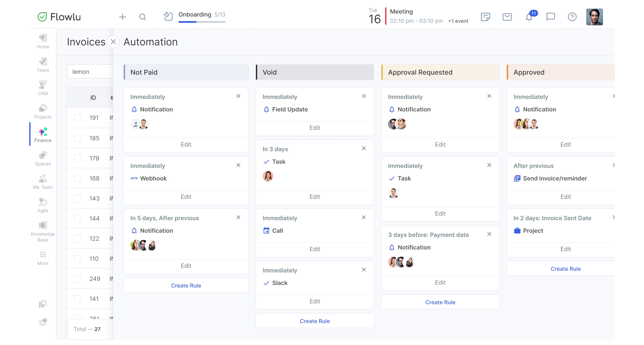Screen dimensions: 644x345
Task: Open the CRM module in sidebar
Action: [43, 88]
